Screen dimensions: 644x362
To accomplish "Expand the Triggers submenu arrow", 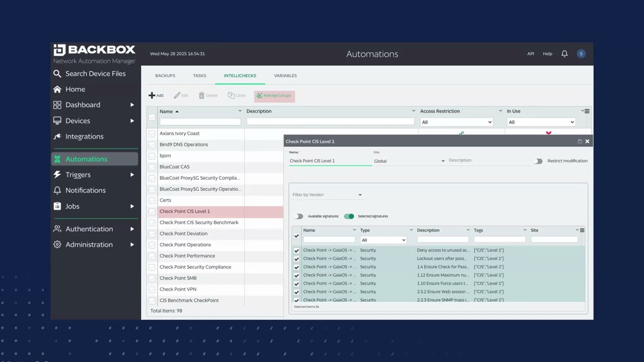I will point(132,174).
